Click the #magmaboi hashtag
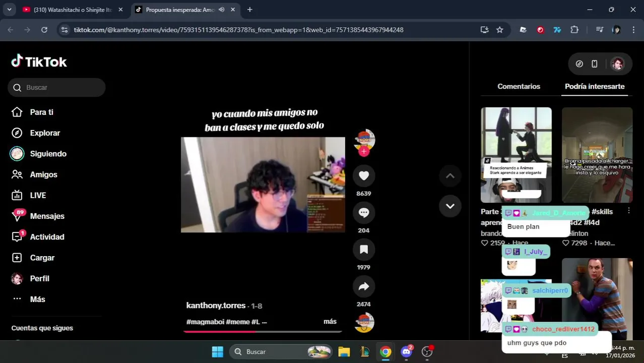Screen dimensions: 644x363 point(205,322)
